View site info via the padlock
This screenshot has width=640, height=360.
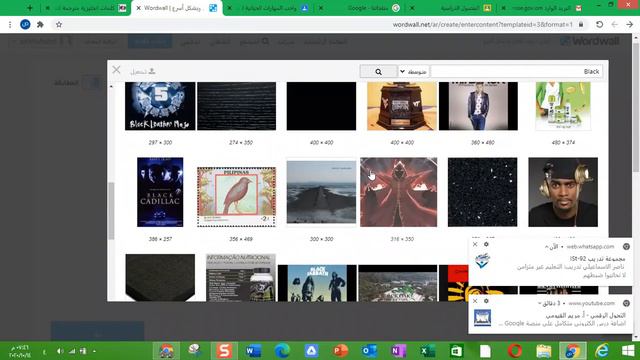[x=581, y=24]
